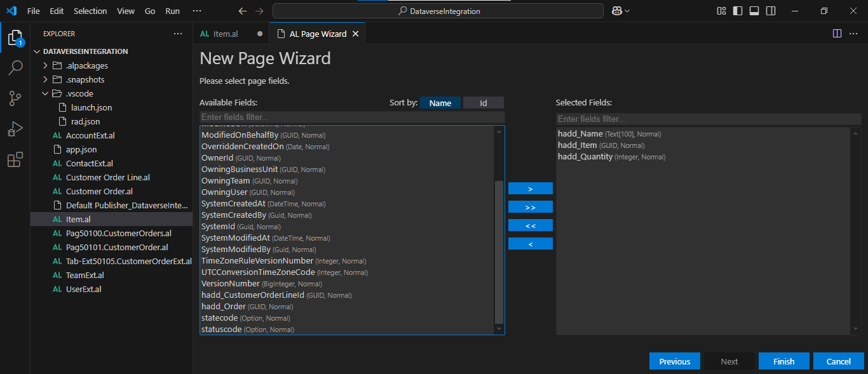
Task: Switch to the Item.al editor tab
Action: [225, 34]
